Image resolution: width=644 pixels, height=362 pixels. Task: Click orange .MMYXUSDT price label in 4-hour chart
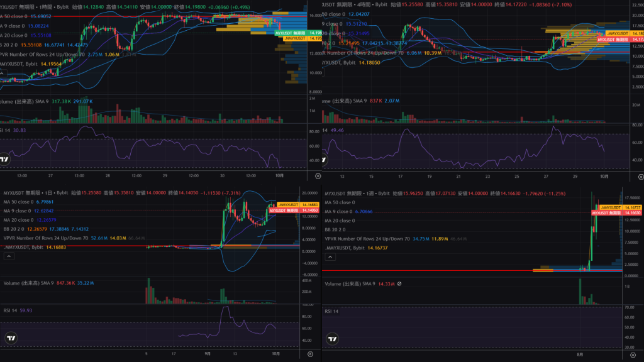click(x=618, y=33)
